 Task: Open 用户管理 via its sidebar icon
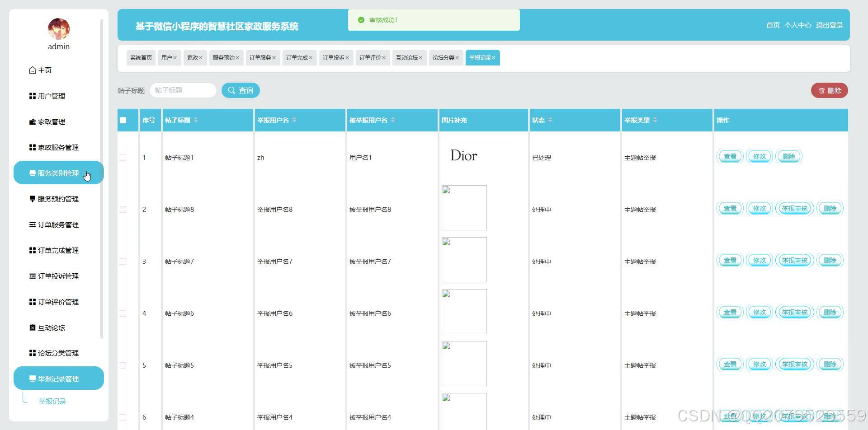pyautogui.click(x=32, y=96)
